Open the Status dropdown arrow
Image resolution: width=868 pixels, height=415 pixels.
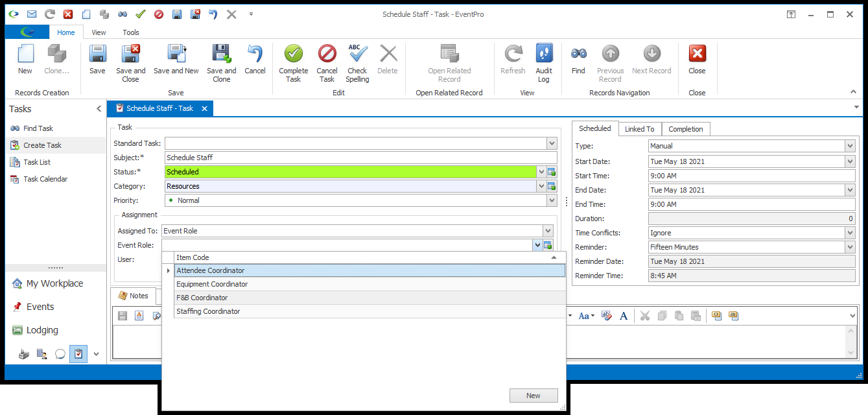(541, 172)
